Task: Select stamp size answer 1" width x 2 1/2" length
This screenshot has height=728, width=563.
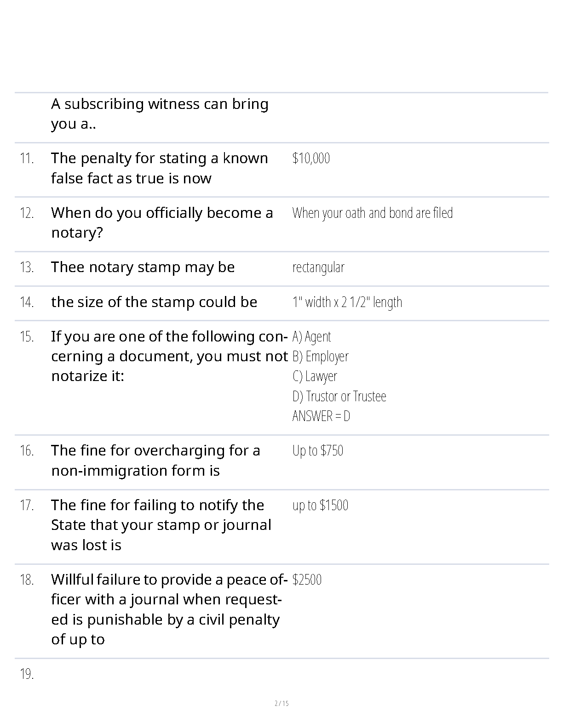Action: [x=347, y=302]
